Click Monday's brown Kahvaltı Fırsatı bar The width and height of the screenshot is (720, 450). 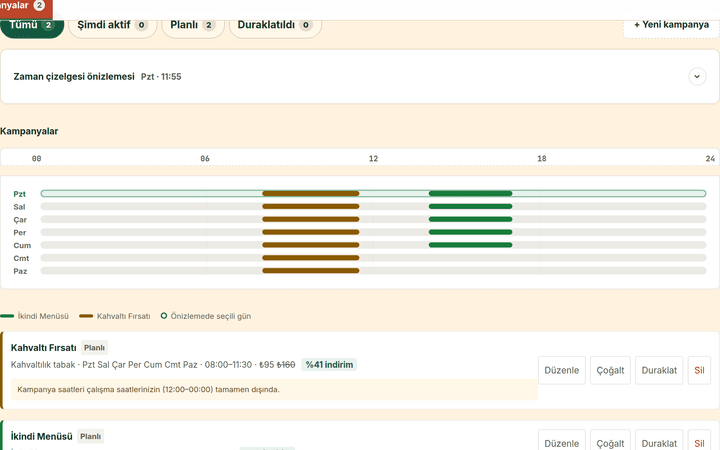[x=310, y=194]
